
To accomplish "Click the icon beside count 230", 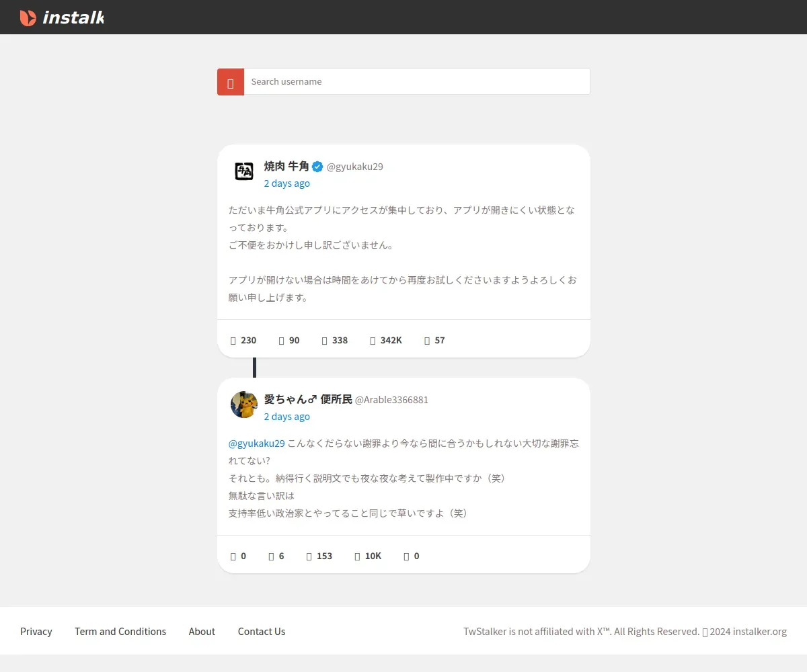I will tap(233, 341).
